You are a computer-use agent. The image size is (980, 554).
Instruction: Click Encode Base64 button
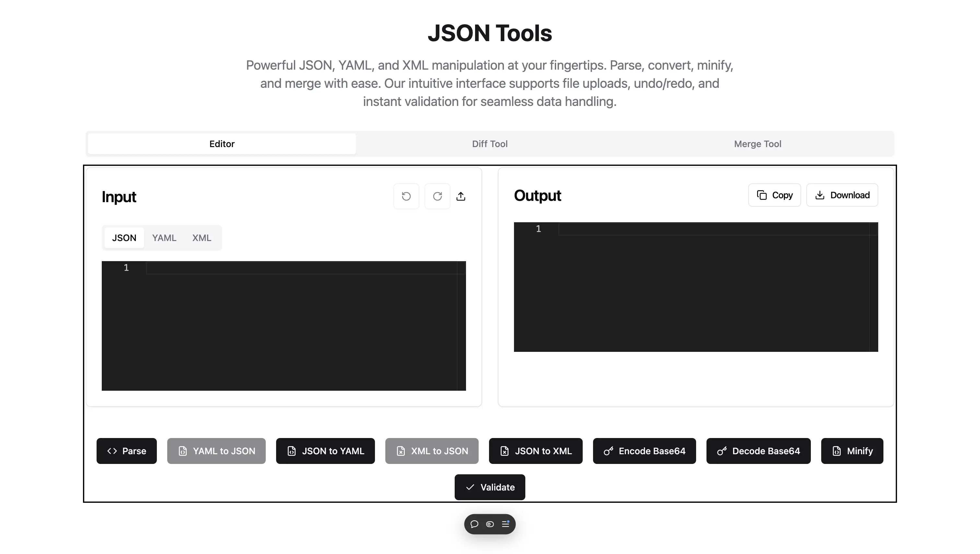click(645, 451)
